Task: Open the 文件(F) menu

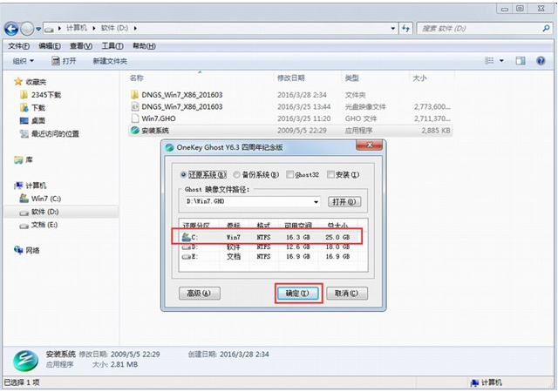Action: point(19,46)
